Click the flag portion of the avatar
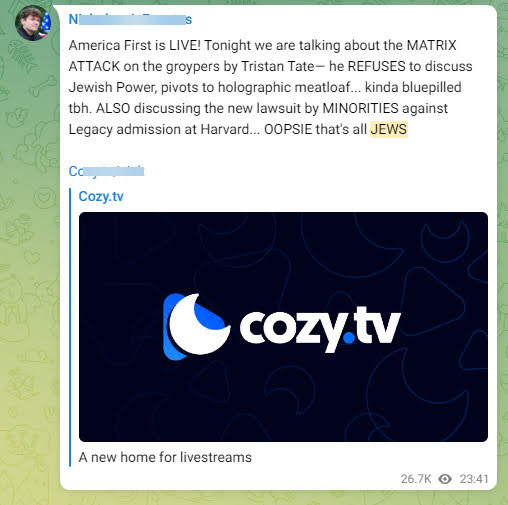 tap(46, 23)
